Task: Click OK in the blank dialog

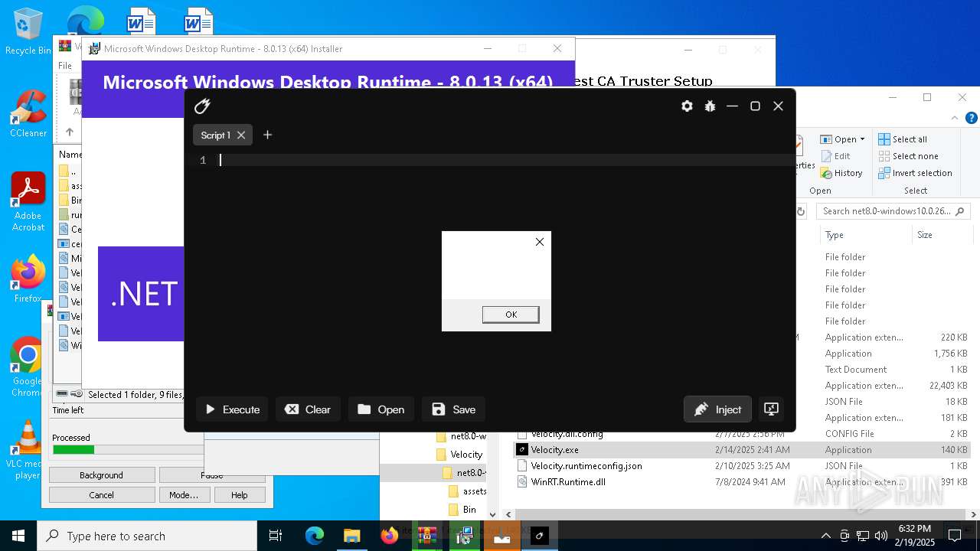Action: coord(511,315)
